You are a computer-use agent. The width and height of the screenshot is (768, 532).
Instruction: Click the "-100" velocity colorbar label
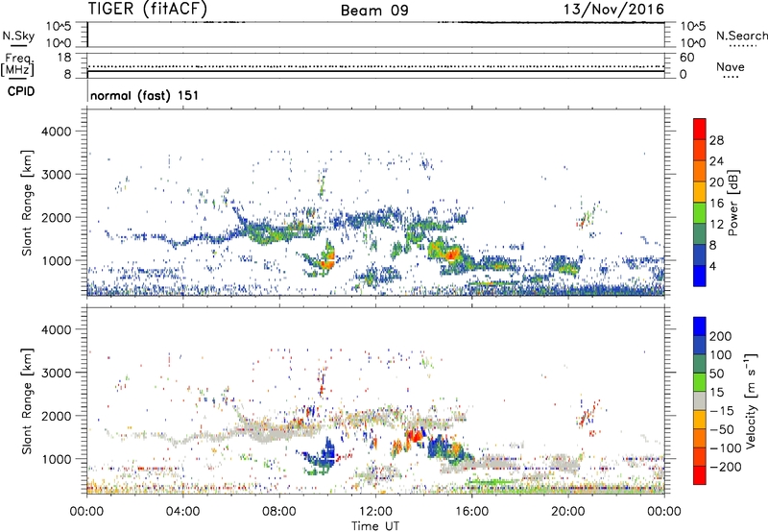click(x=725, y=448)
